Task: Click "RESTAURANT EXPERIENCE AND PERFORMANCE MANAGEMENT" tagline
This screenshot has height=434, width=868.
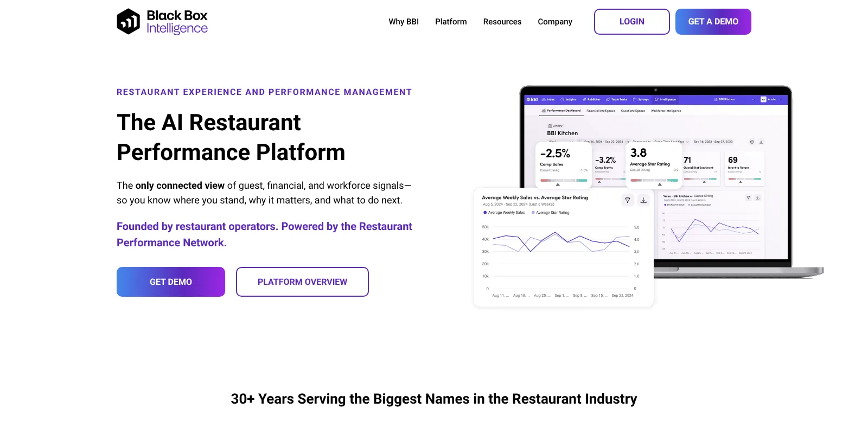Action: pos(264,92)
